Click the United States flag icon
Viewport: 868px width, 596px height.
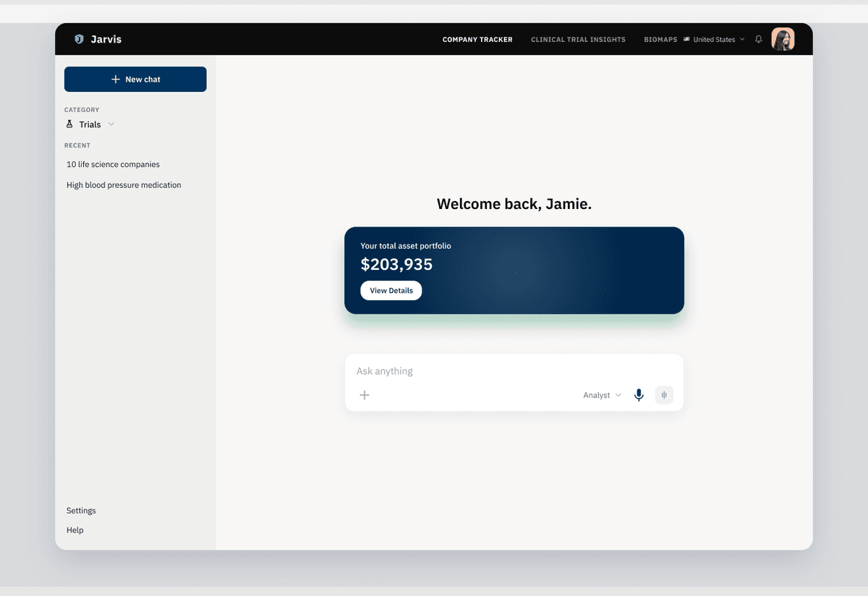point(686,39)
